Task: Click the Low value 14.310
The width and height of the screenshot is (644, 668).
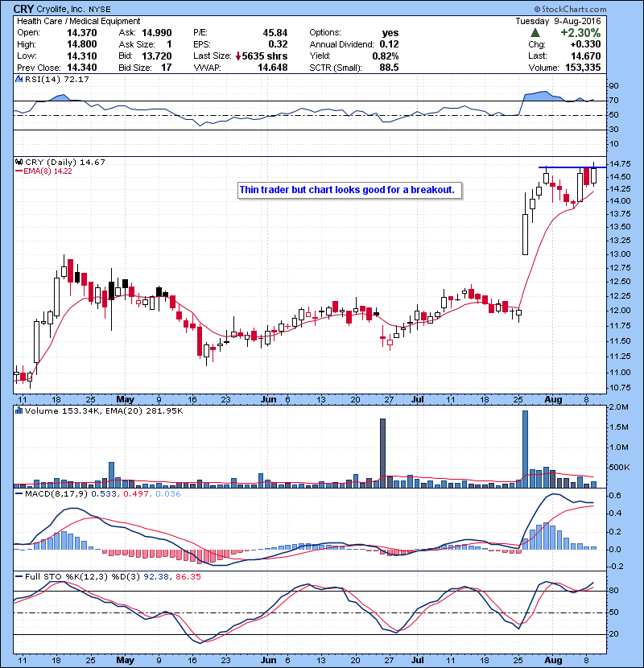Action: click(x=82, y=56)
